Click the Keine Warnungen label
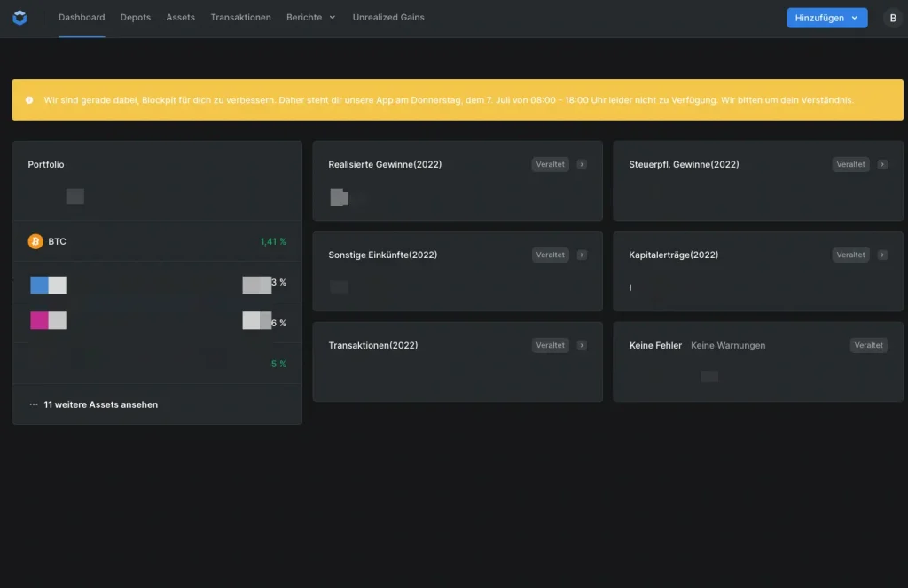 click(x=728, y=345)
